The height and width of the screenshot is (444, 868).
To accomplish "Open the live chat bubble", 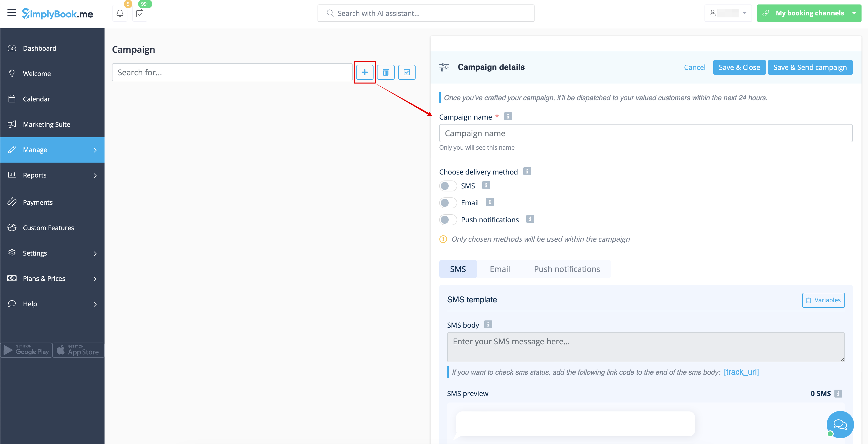I will coord(840,424).
